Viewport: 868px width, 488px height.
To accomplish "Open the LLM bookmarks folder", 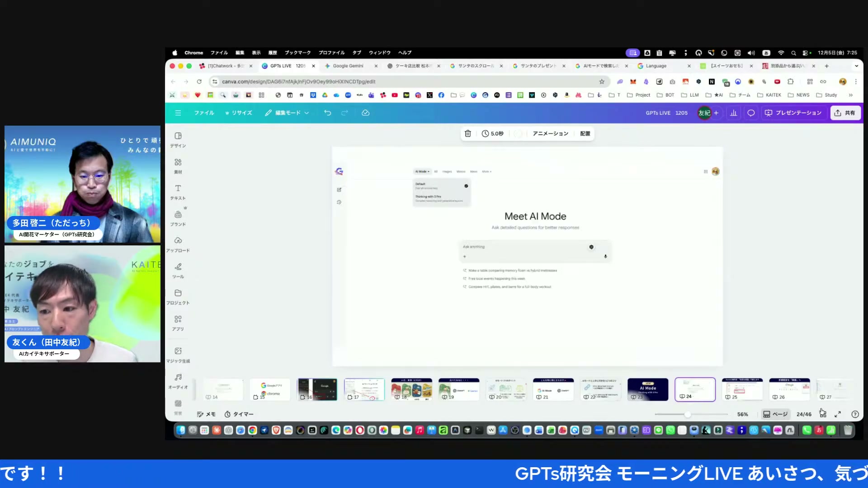I will tap(690, 95).
